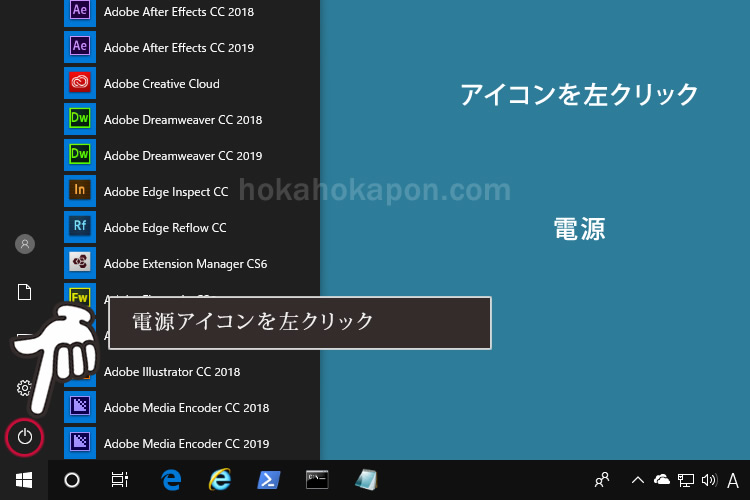The image size is (750, 500).
Task: Select 'Adobe Edge Reflow CC' app name
Action: tap(165, 227)
